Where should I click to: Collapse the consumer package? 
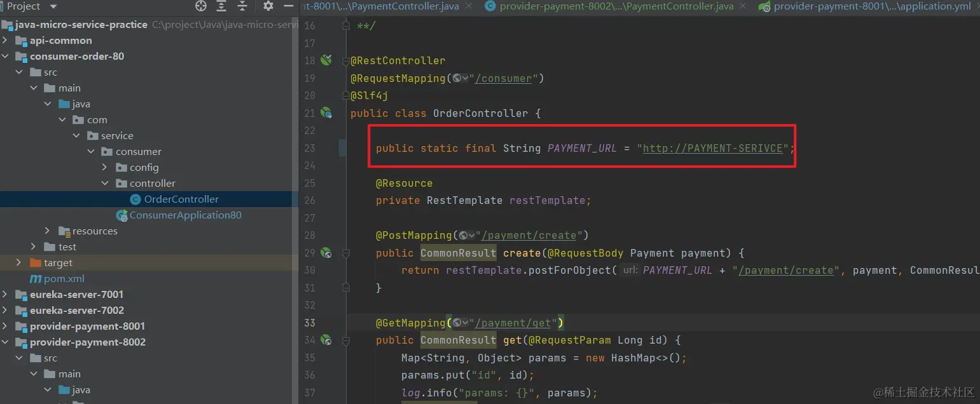tap(91, 152)
